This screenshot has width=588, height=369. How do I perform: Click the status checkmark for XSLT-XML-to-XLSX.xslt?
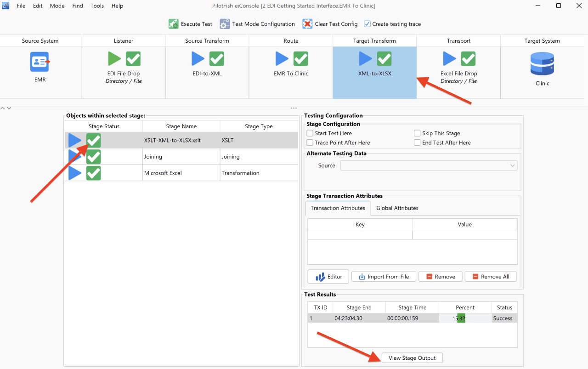point(94,141)
